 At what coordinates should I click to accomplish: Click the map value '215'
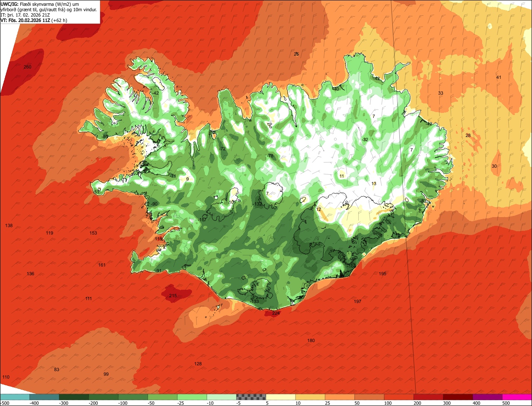173,296
